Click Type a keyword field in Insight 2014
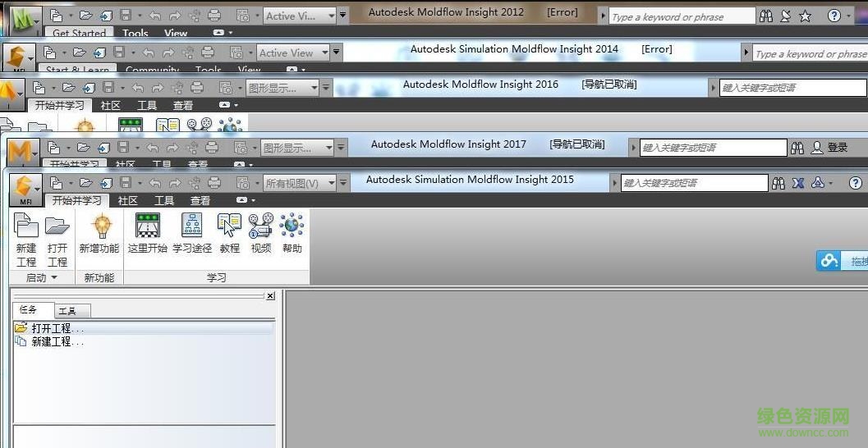This screenshot has width=868, height=448. [x=811, y=53]
